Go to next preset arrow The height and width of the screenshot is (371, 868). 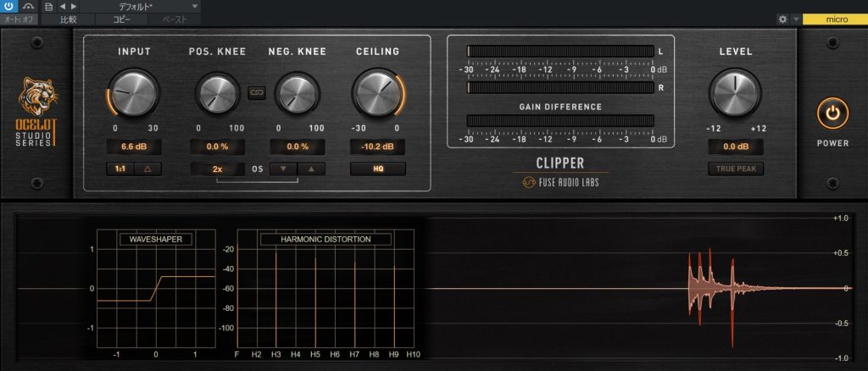coord(73,6)
